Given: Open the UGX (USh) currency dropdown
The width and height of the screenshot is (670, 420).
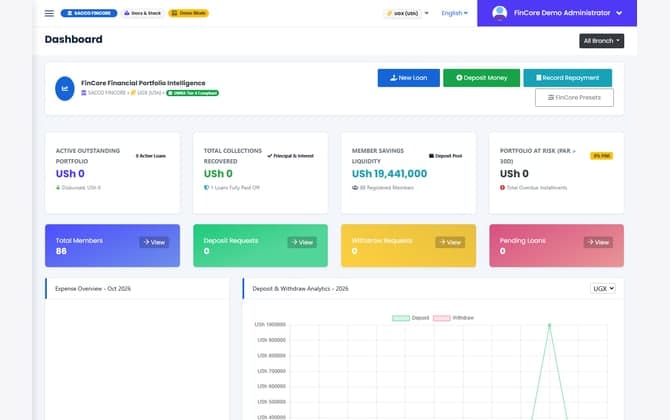Looking at the screenshot, I should [407, 13].
